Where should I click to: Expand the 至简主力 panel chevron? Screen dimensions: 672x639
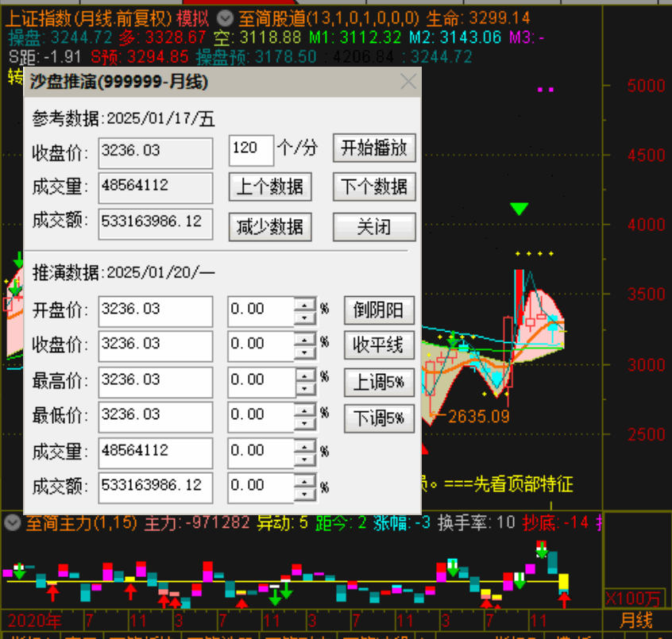point(11,523)
